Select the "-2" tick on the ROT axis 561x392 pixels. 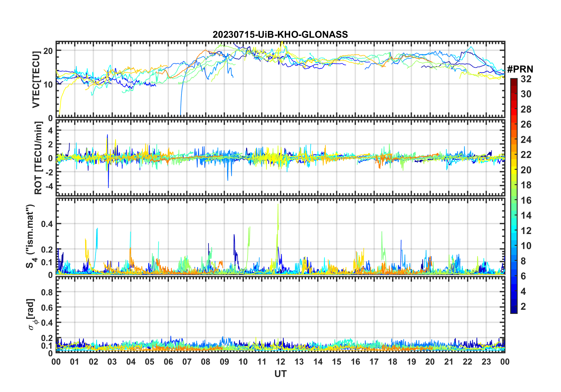pos(49,172)
